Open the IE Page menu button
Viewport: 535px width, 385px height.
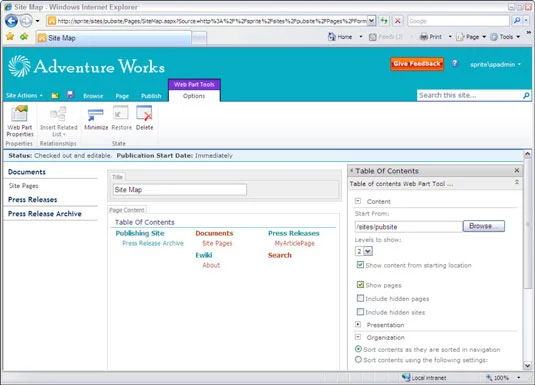pyautogui.click(x=471, y=37)
